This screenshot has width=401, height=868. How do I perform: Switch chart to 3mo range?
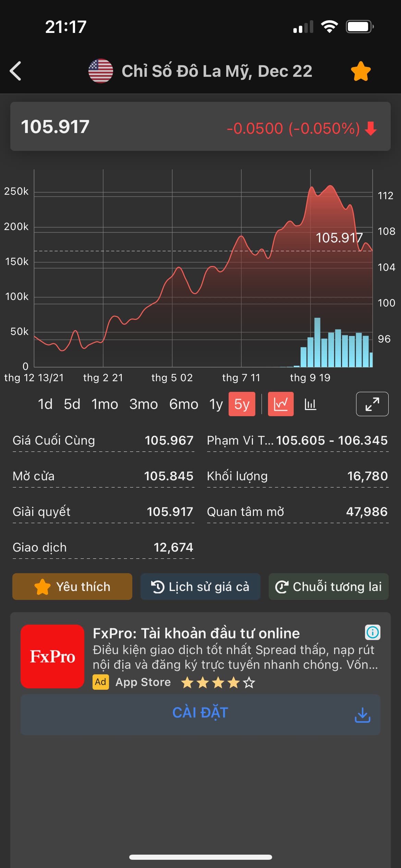144,404
